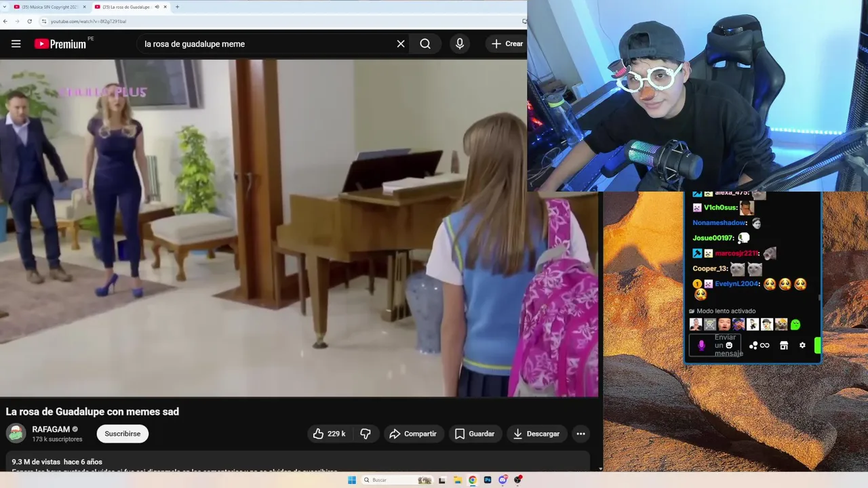Save the video with Guardar
This screenshot has width=868, height=488.
475,434
